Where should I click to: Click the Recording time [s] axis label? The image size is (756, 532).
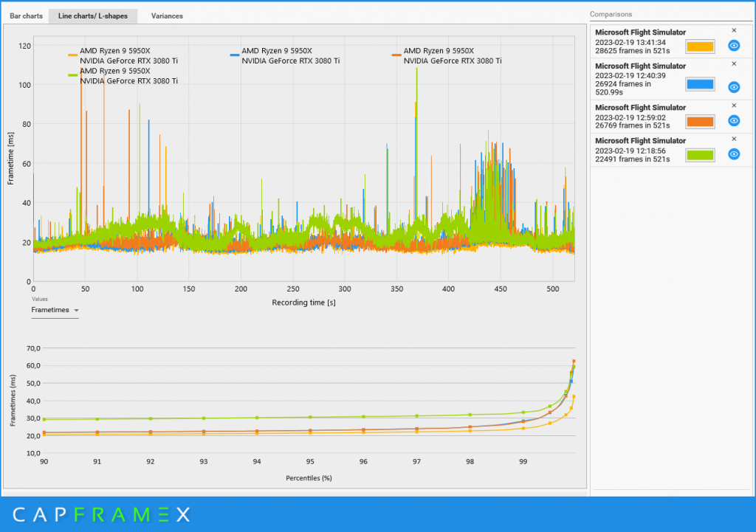click(303, 303)
